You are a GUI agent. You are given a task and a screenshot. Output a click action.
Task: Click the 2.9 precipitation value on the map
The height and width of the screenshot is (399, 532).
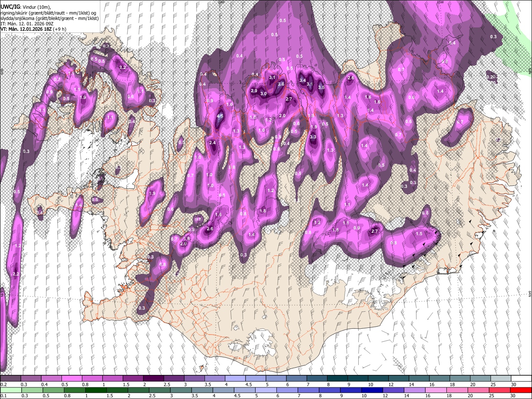(254, 91)
